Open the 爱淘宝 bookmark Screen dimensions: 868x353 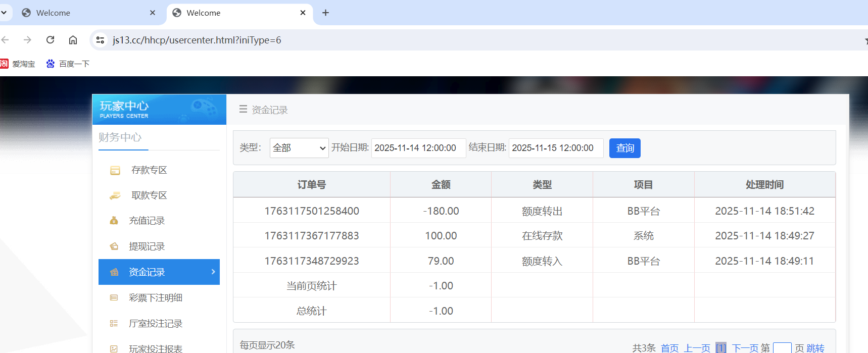(x=18, y=64)
